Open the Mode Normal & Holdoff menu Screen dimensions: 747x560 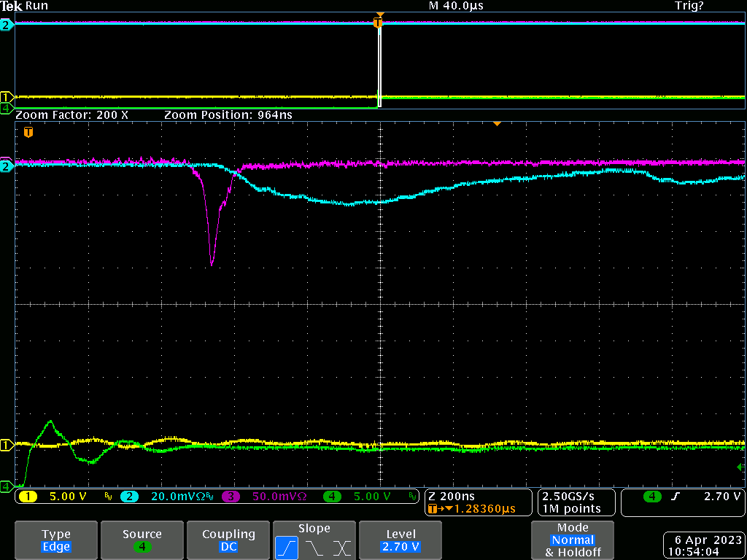click(x=573, y=540)
